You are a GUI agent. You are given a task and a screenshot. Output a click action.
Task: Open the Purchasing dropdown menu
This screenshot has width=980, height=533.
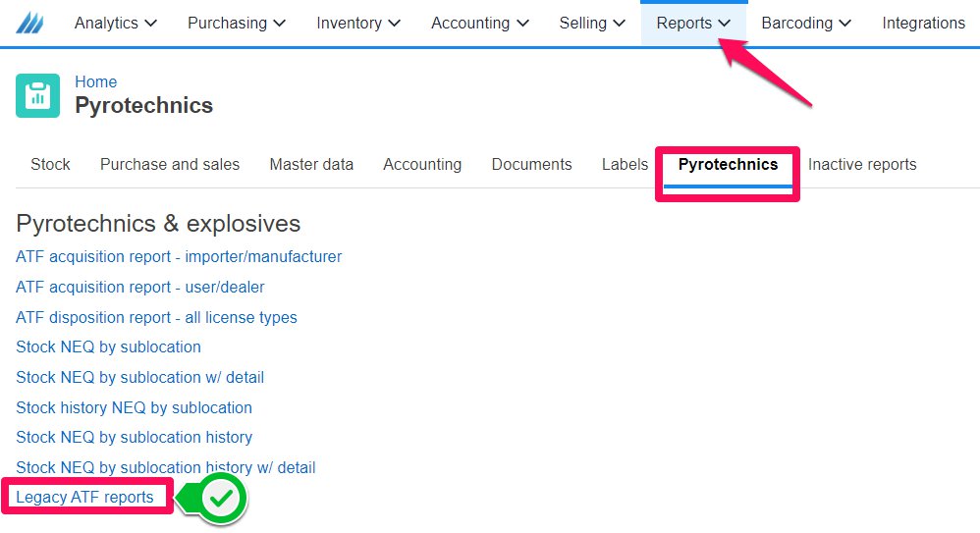[237, 24]
